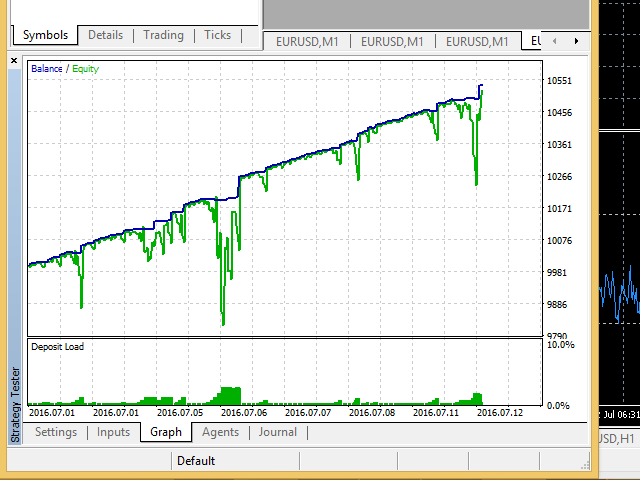Open the Agents tab
The height and width of the screenshot is (480, 640).
pyautogui.click(x=220, y=432)
